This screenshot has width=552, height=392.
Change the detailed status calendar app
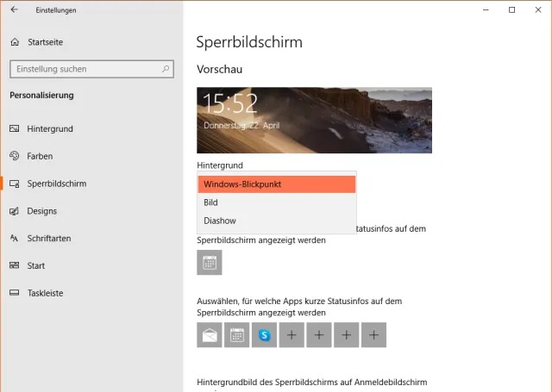tap(210, 262)
